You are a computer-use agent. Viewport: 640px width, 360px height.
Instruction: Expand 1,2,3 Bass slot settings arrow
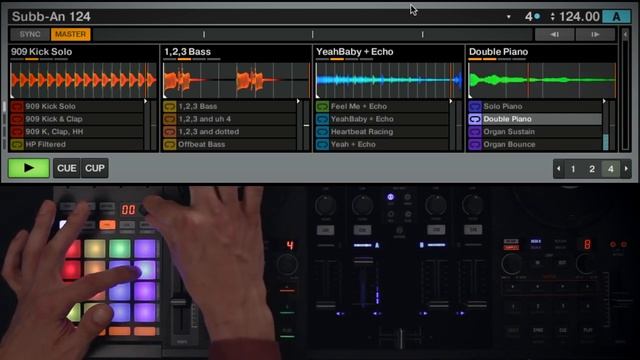click(x=298, y=101)
